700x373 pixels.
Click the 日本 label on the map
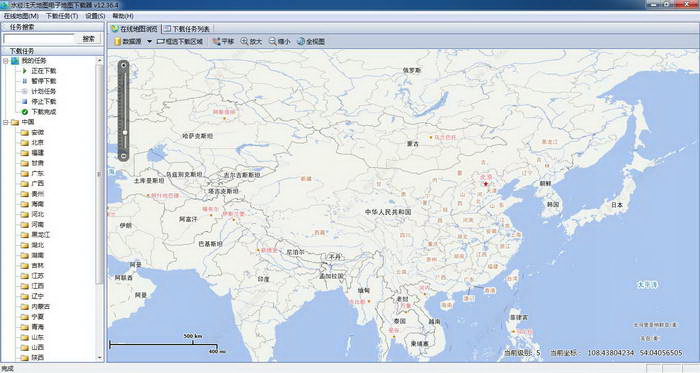(x=617, y=205)
